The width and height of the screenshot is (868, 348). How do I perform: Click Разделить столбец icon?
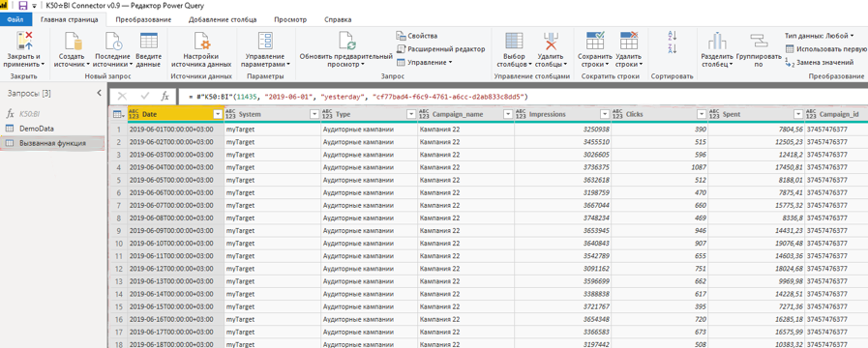(x=717, y=42)
